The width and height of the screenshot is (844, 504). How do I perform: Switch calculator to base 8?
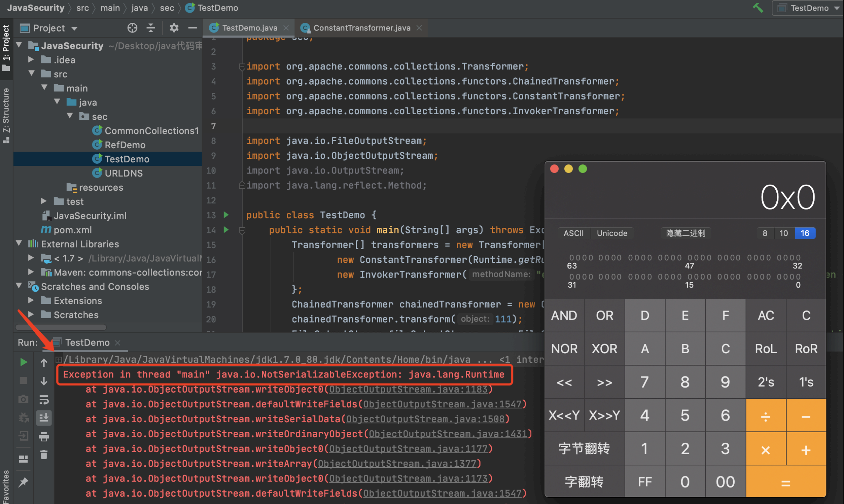coord(765,233)
